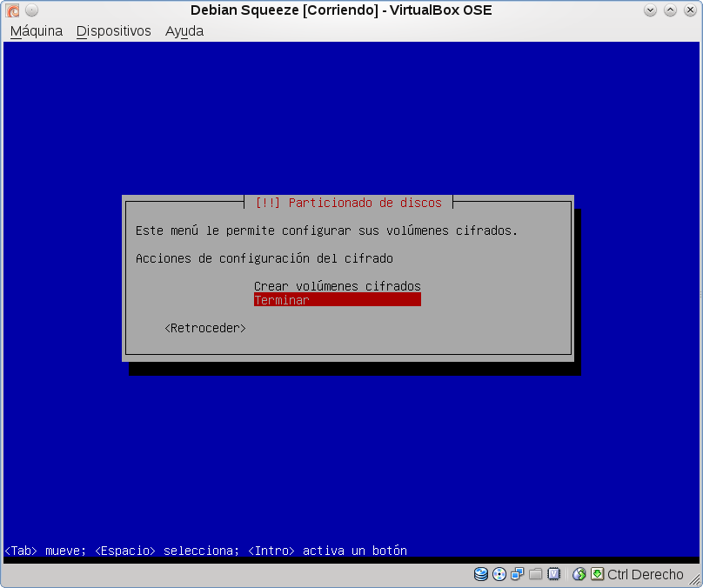Click the mouse integration status icon
This screenshot has height=588, width=703.
(x=579, y=574)
